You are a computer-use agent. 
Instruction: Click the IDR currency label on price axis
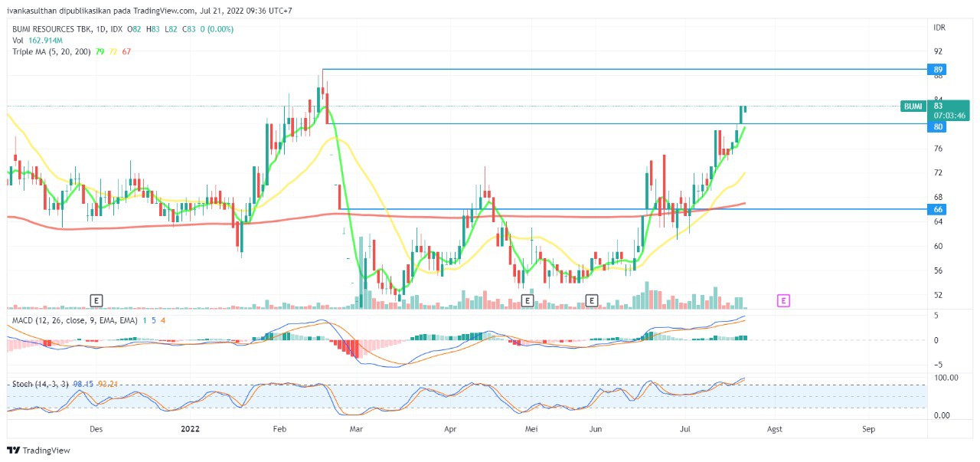(939, 28)
